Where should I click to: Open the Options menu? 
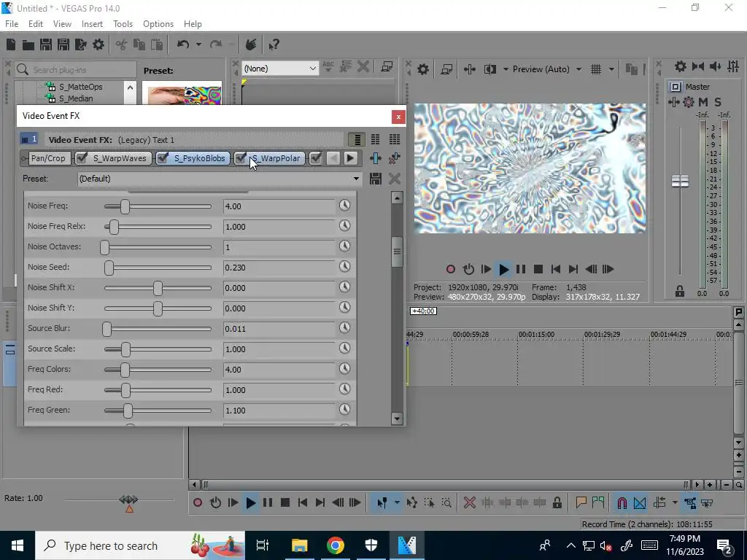pos(158,24)
